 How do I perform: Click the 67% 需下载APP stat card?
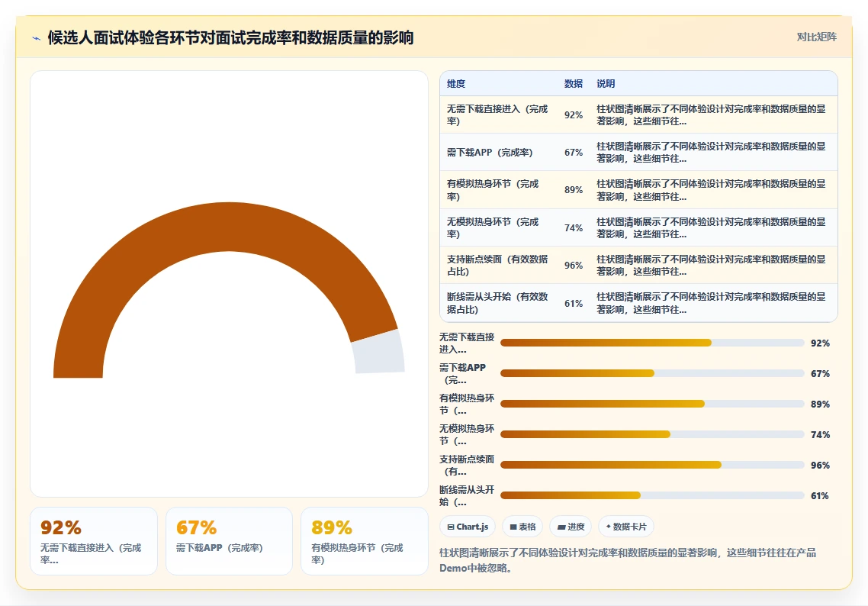pyautogui.click(x=229, y=541)
